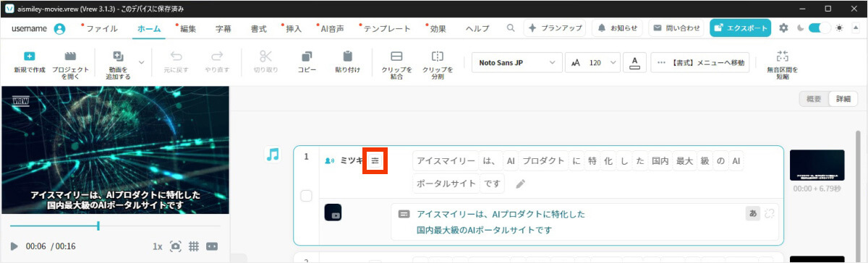The width and height of the screenshot is (868, 263).
Task: Paste using the 貼り付け clipboard icon
Action: pos(347,56)
